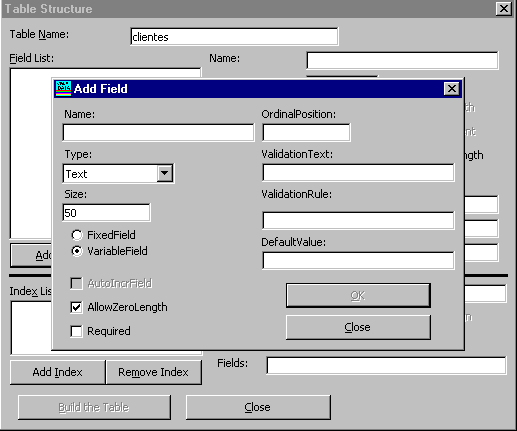Screen dimensions: 517x431
Task: Focus the OrdinalPosition text box
Action: click(306, 133)
